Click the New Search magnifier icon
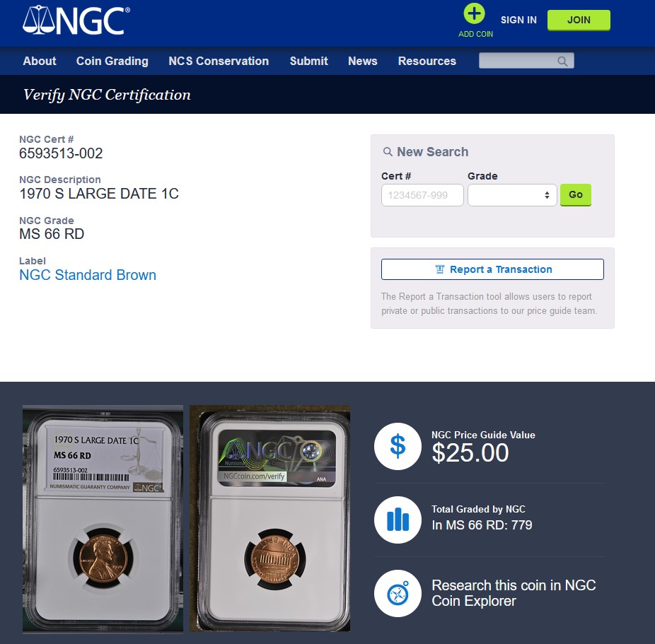The image size is (655, 644). (x=388, y=151)
